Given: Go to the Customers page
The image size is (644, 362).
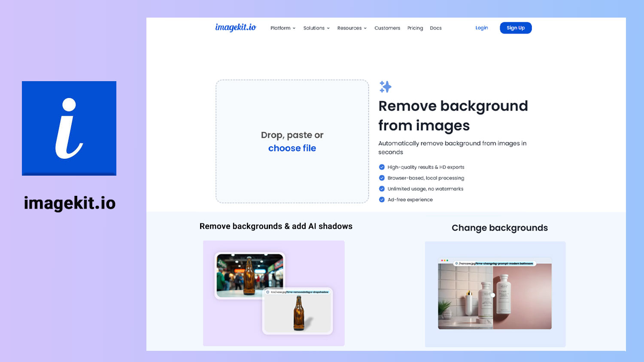Looking at the screenshot, I should coord(387,28).
